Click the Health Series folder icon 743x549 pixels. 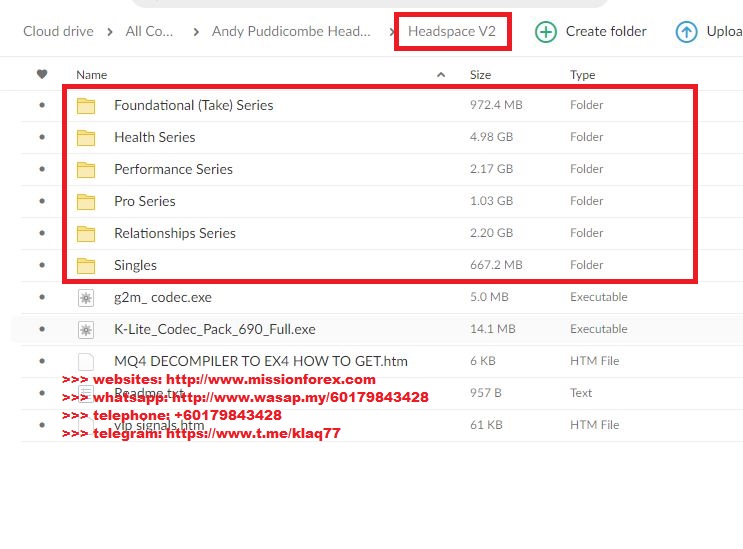tap(86, 138)
